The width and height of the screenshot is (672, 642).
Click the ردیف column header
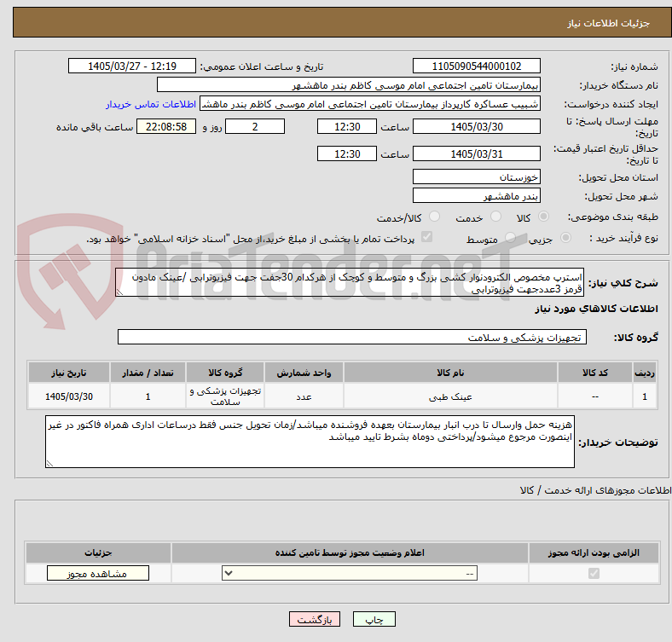point(645,373)
